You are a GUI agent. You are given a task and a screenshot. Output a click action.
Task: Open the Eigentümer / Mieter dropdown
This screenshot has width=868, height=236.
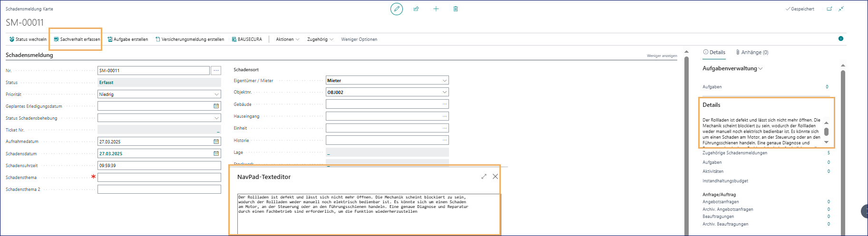click(444, 81)
